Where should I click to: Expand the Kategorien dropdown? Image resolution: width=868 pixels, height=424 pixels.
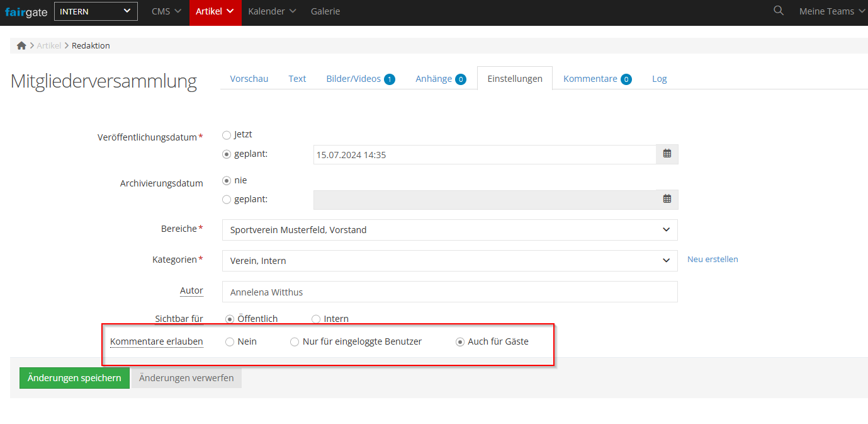pos(449,261)
